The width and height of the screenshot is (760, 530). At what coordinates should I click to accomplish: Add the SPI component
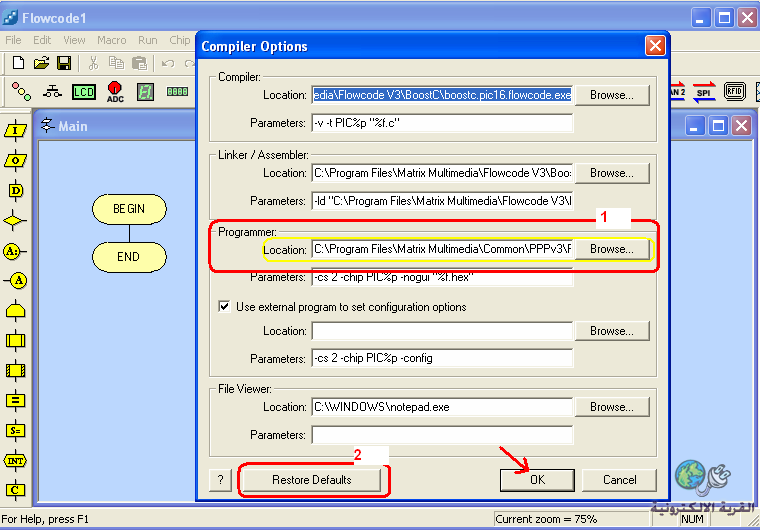click(704, 92)
